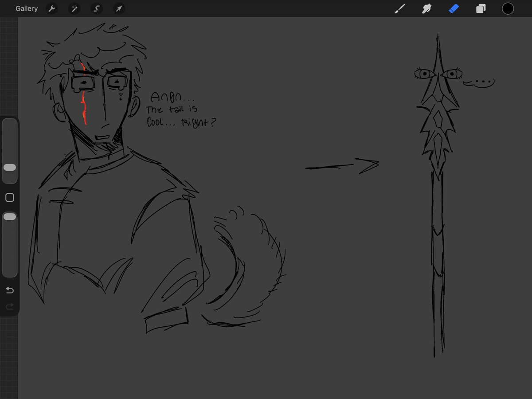The height and width of the screenshot is (399, 532).
Task: Open the Layers panel
Action: (x=481, y=8)
